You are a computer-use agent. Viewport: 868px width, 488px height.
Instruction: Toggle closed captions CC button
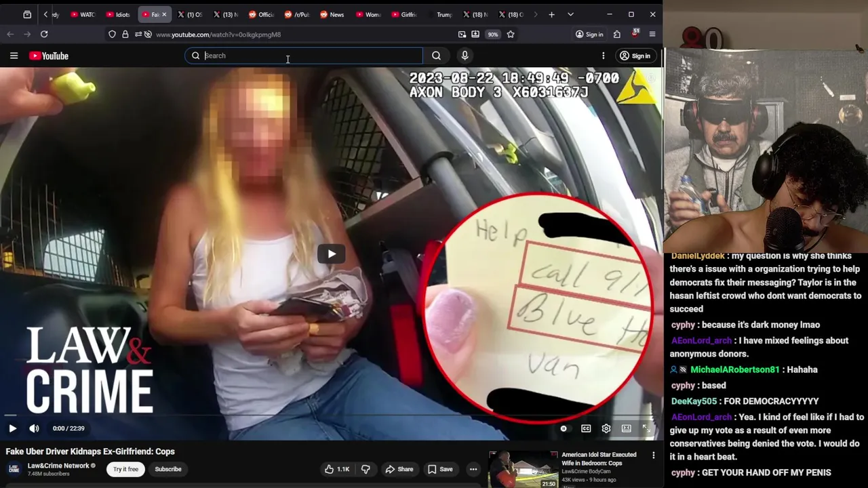pyautogui.click(x=586, y=428)
